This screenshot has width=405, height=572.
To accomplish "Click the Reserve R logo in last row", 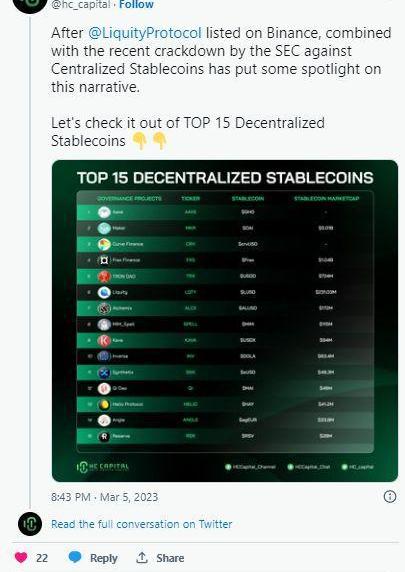I will (x=104, y=436).
